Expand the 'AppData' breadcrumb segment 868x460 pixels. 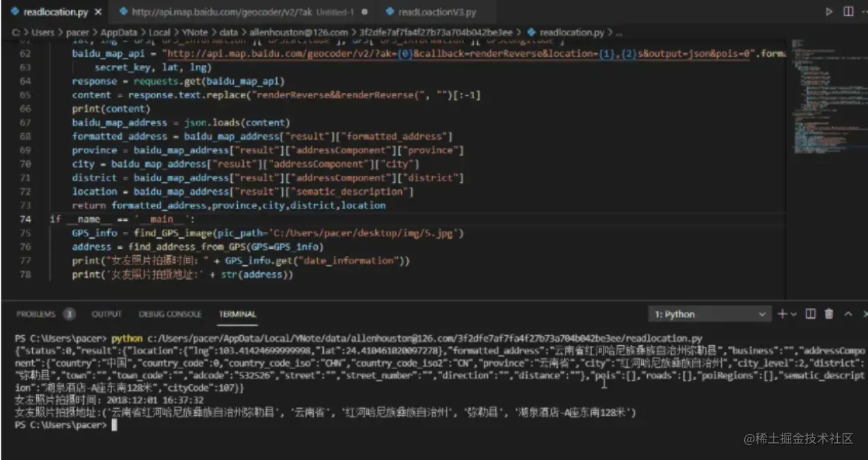pos(119,32)
